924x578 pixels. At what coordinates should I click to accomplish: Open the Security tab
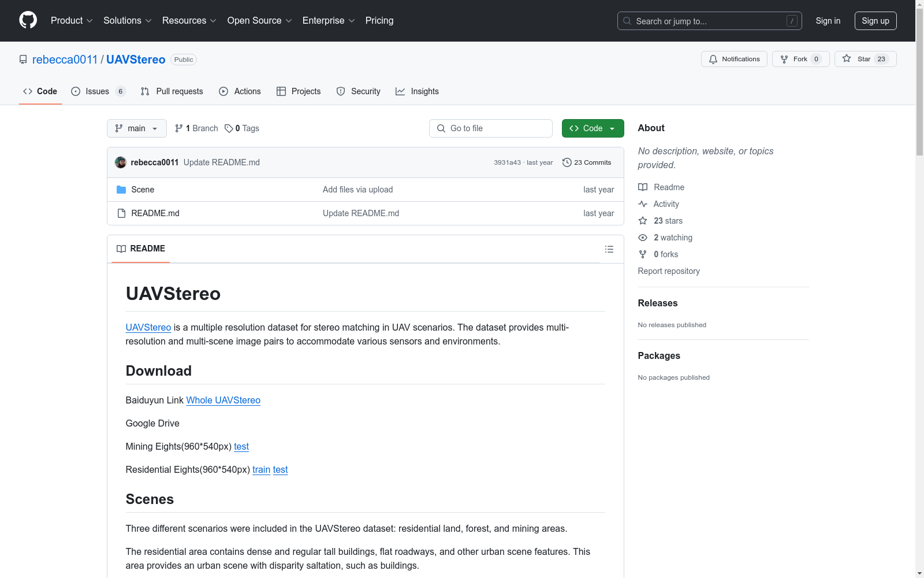point(359,91)
